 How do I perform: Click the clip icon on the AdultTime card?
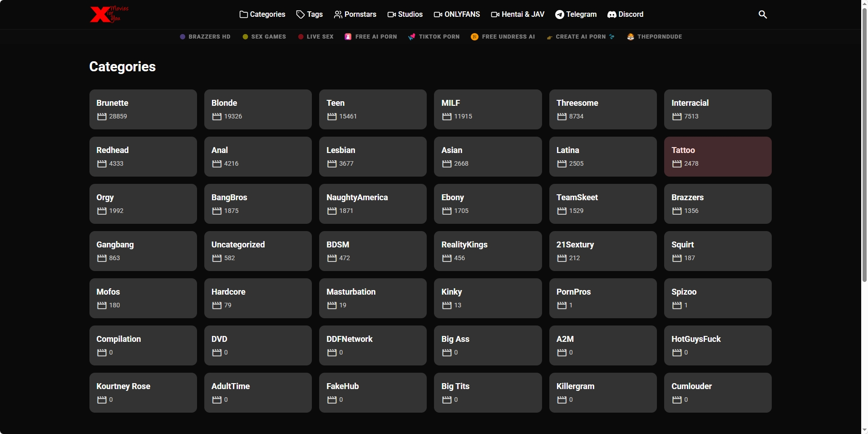pos(217,400)
